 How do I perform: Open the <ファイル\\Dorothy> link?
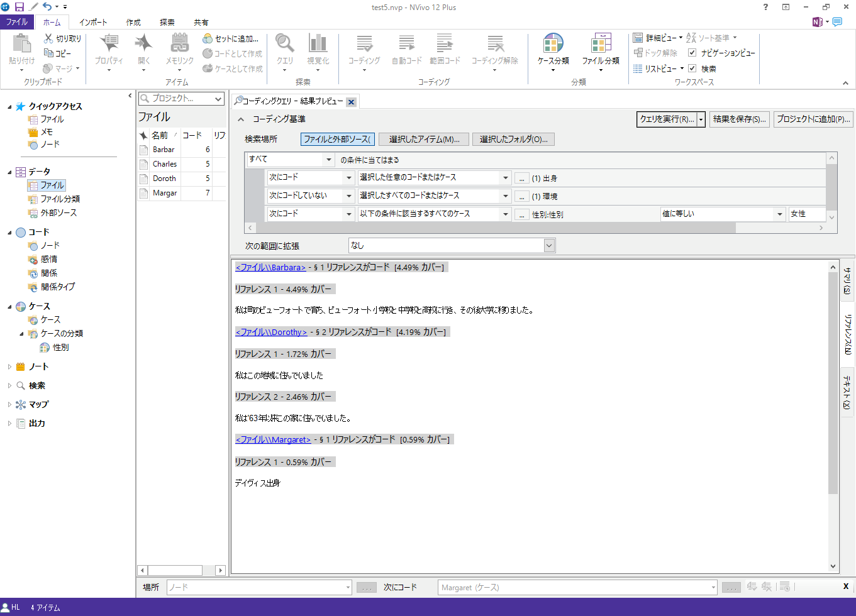tap(271, 332)
